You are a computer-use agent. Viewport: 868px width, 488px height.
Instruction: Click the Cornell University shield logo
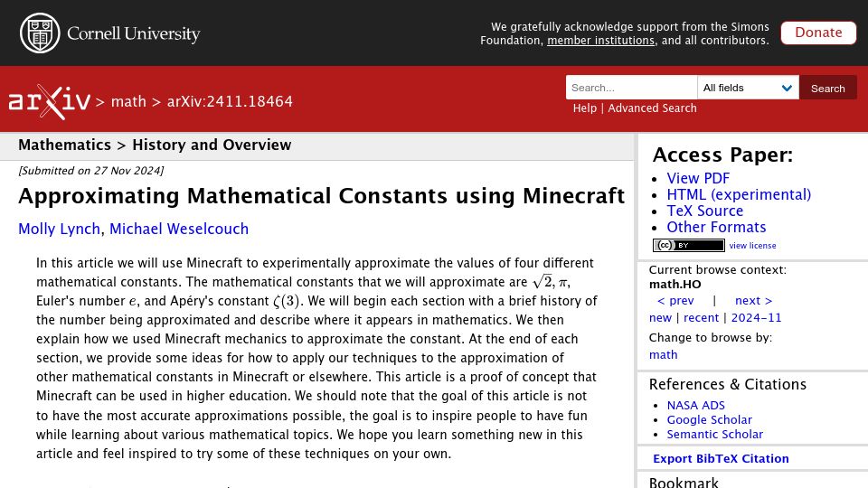[x=40, y=33]
